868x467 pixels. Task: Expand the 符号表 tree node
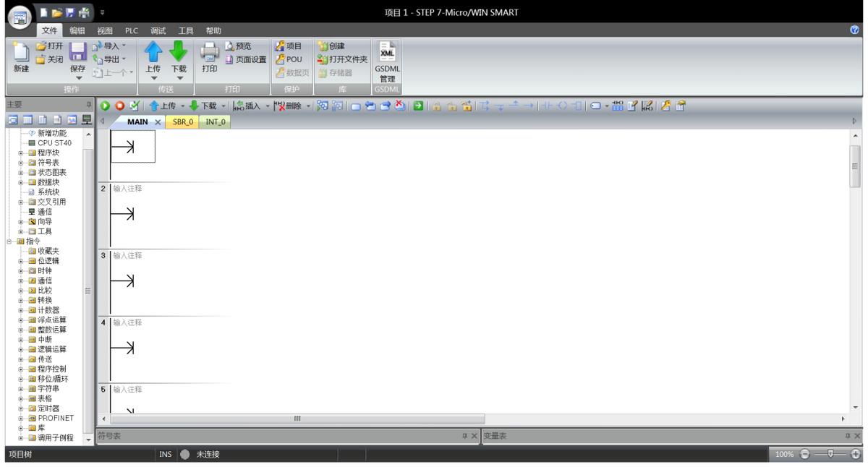point(21,163)
